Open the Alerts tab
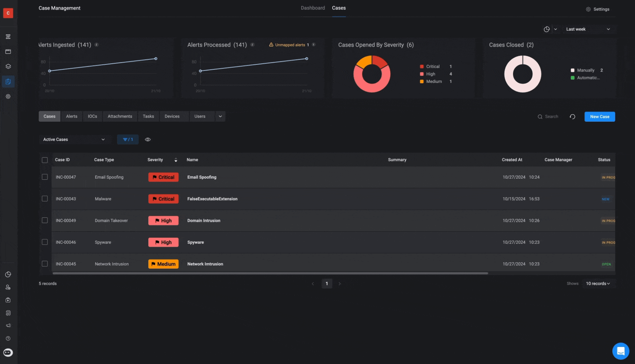This screenshot has width=635, height=364. tap(71, 117)
